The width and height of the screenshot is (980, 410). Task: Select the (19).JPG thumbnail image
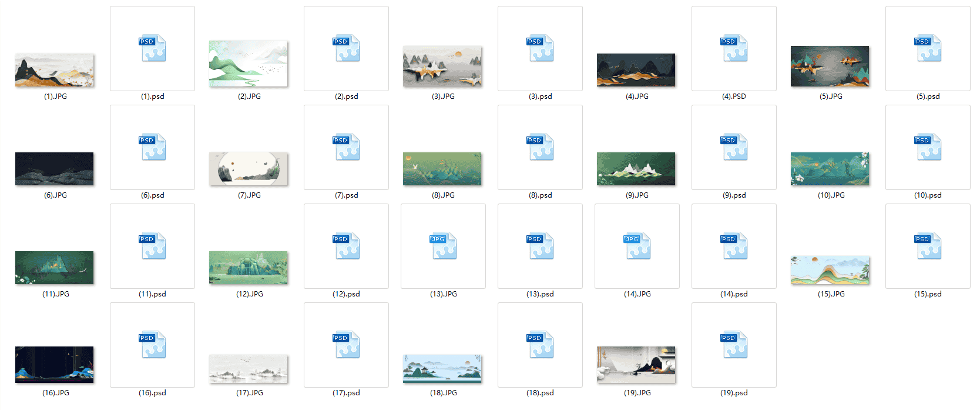coord(636,365)
